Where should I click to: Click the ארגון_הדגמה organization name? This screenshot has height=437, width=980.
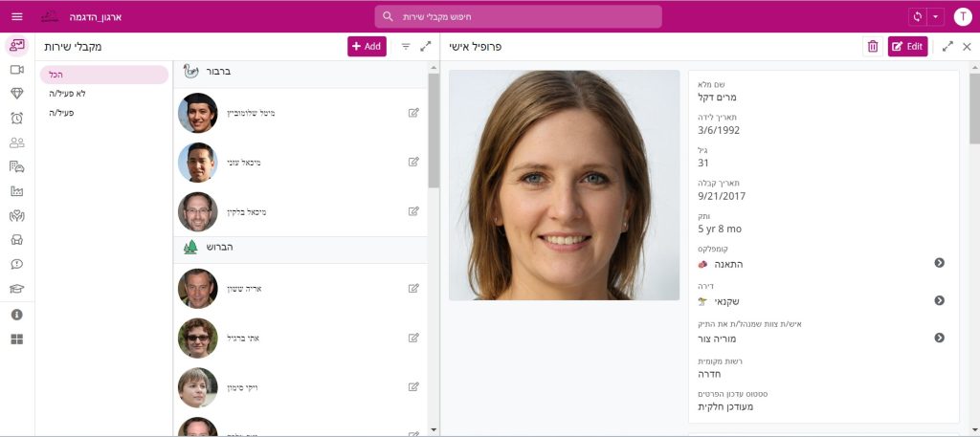[x=95, y=17]
